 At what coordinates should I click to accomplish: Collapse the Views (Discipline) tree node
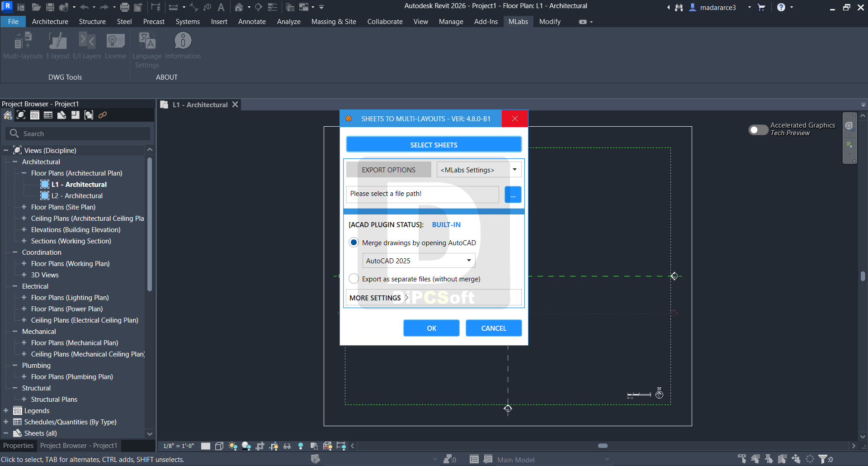click(6, 150)
